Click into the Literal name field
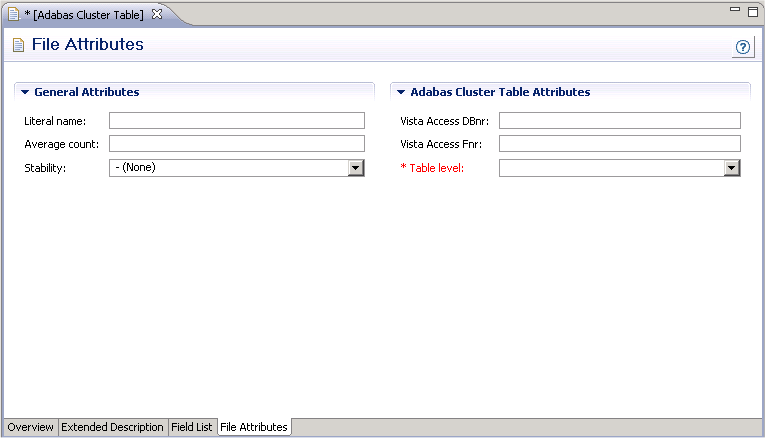The height and width of the screenshot is (438, 765). (236, 120)
